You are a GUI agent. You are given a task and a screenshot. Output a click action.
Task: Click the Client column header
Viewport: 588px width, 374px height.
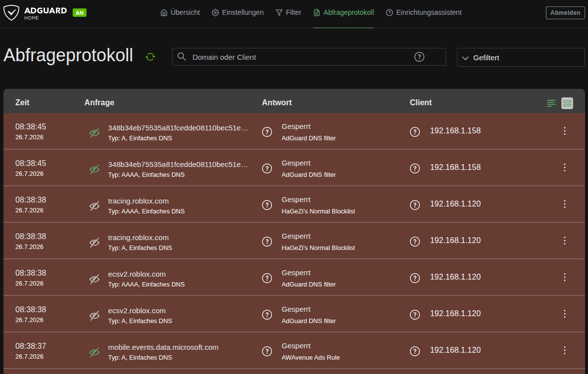point(421,102)
